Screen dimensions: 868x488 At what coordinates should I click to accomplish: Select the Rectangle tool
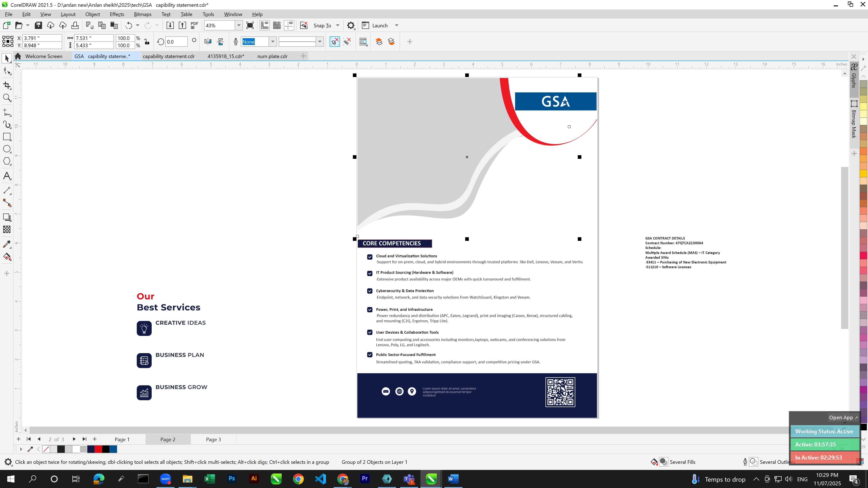(x=7, y=137)
